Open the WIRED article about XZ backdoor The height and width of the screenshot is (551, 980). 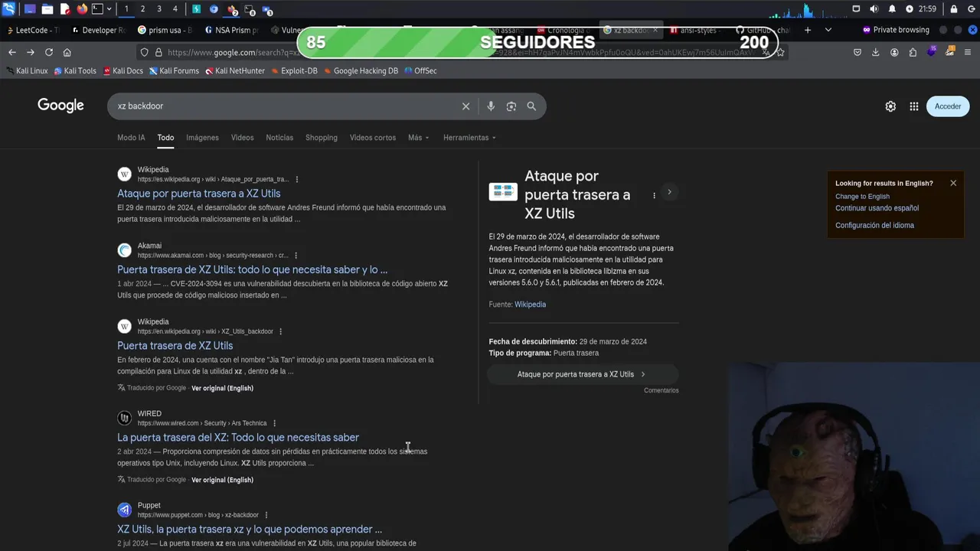pyautogui.click(x=237, y=438)
